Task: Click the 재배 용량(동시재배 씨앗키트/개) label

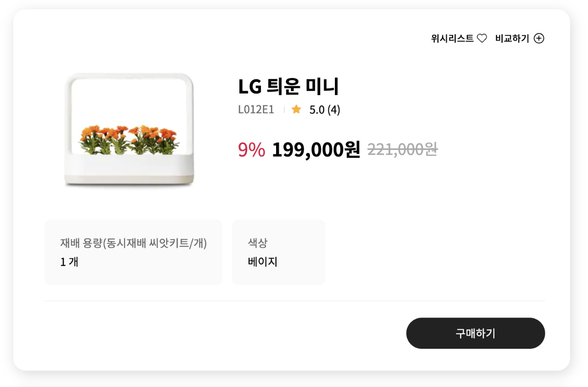Action: pos(133,243)
